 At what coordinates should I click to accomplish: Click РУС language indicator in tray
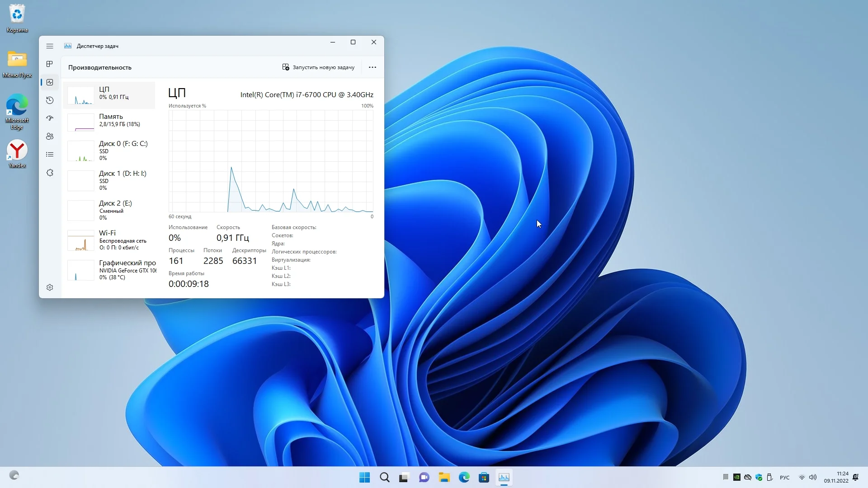click(x=784, y=478)
